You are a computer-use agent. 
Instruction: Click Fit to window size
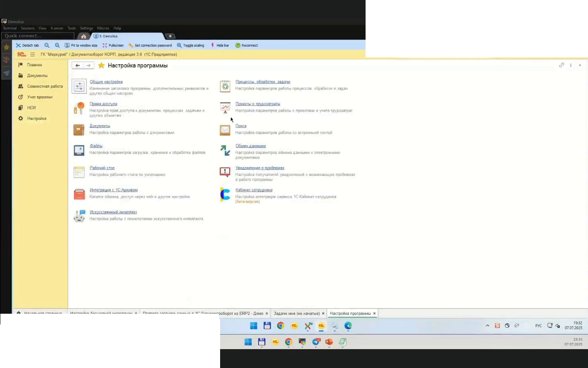click(x=81, y=45)
